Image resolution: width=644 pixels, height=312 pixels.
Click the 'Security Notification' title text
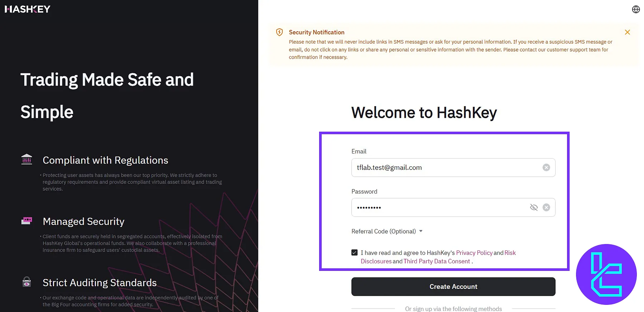317,32
